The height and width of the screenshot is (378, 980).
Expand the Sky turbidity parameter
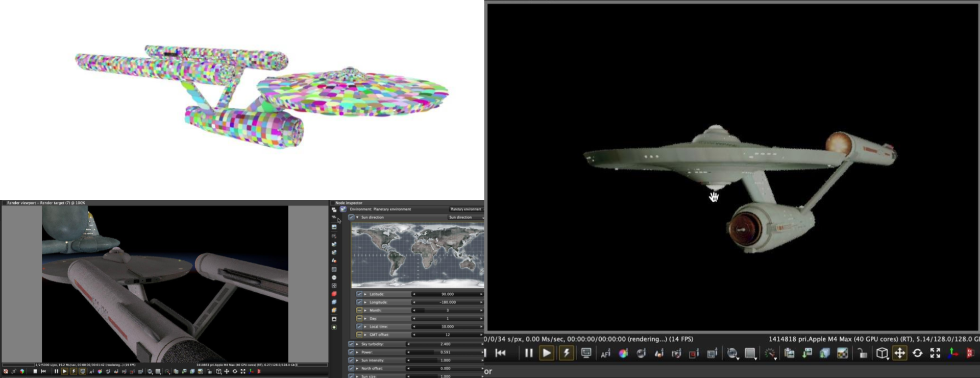357,344
